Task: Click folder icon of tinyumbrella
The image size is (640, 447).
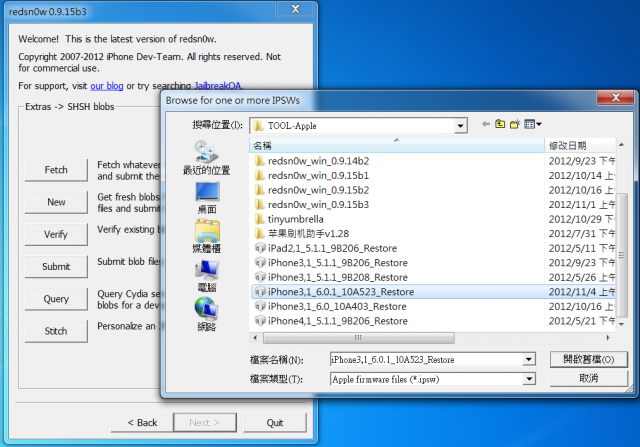Action: point(259,219)
